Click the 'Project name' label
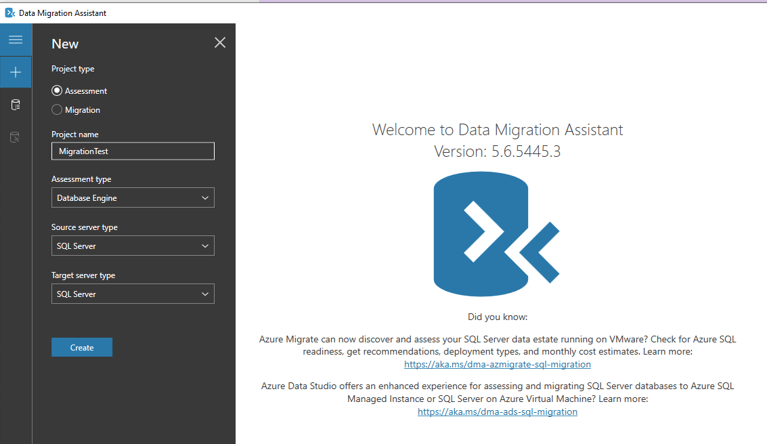 pyautogui.click(x=75, y=134)
